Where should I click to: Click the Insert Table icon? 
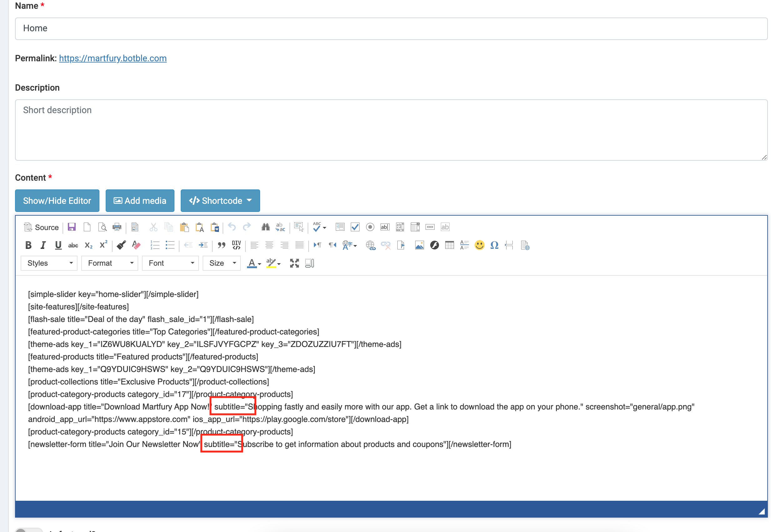tap(449, 245)
